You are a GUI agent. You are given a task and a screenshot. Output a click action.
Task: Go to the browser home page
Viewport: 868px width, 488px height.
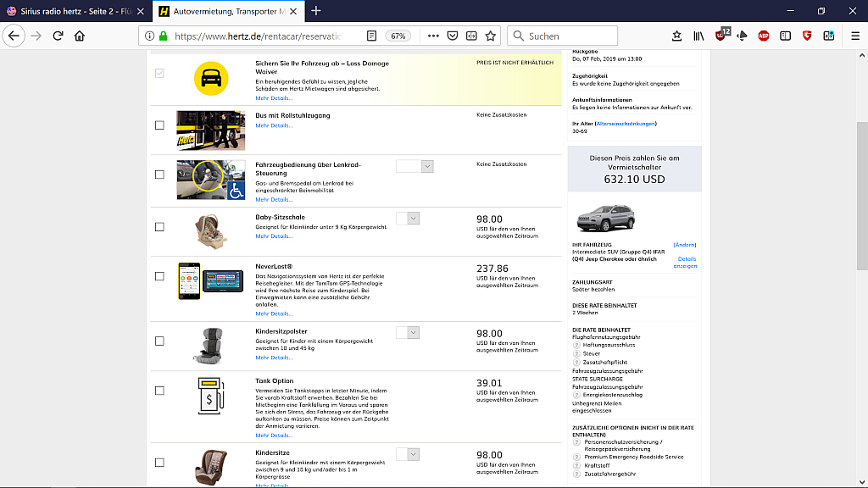(x=80, y=36)
